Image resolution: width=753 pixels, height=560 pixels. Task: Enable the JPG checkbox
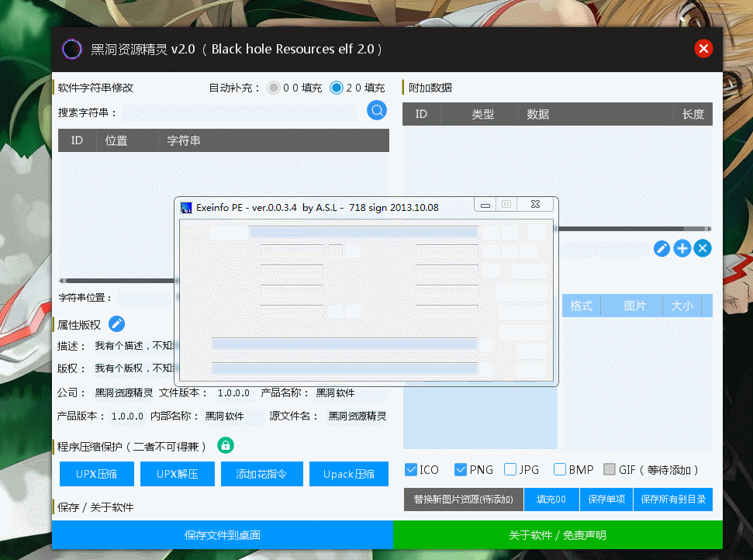coord(510,469)
